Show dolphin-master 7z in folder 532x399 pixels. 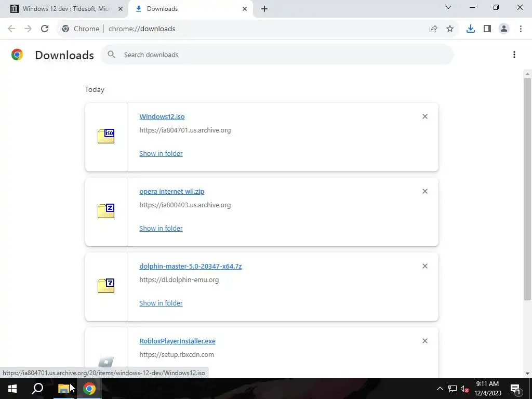pyautogui.click(x=161, y=303)
